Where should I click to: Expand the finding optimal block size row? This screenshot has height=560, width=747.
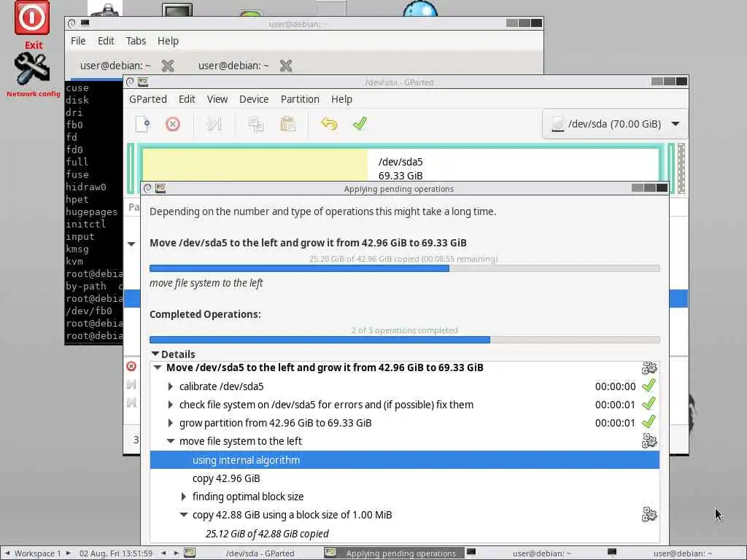(183, 497)
